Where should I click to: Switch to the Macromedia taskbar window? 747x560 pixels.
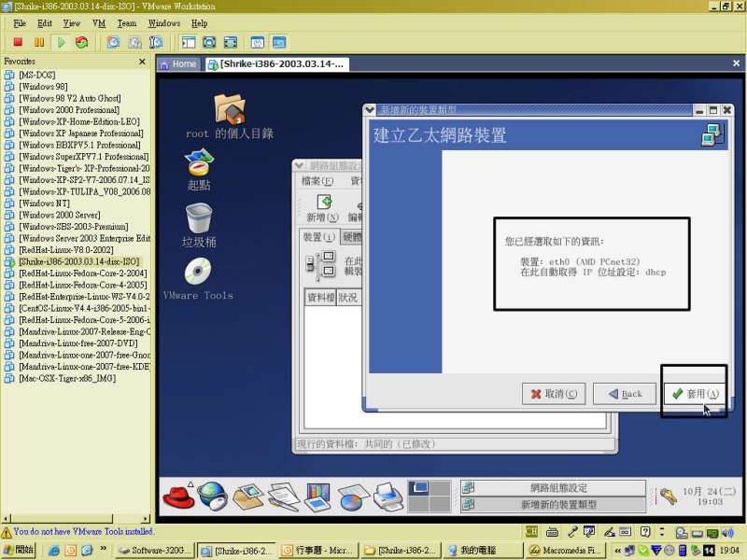pyautogui.click(x=565, y=551)
